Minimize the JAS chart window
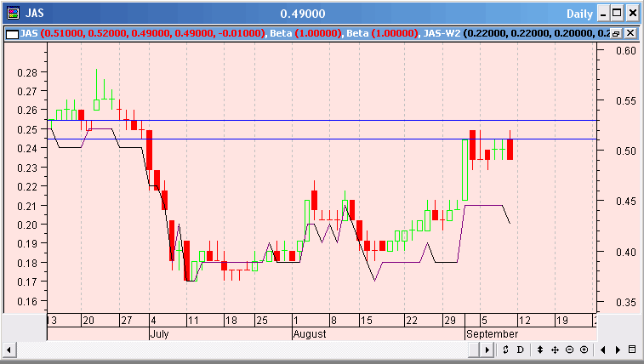644x364 pixels. pyautogui.click(x=603, y=14)
